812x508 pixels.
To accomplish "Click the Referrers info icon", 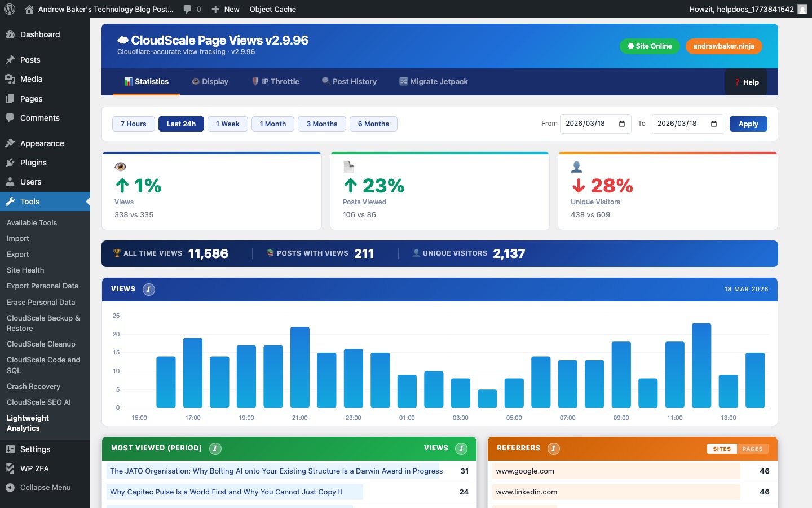I will click(553, 449).
